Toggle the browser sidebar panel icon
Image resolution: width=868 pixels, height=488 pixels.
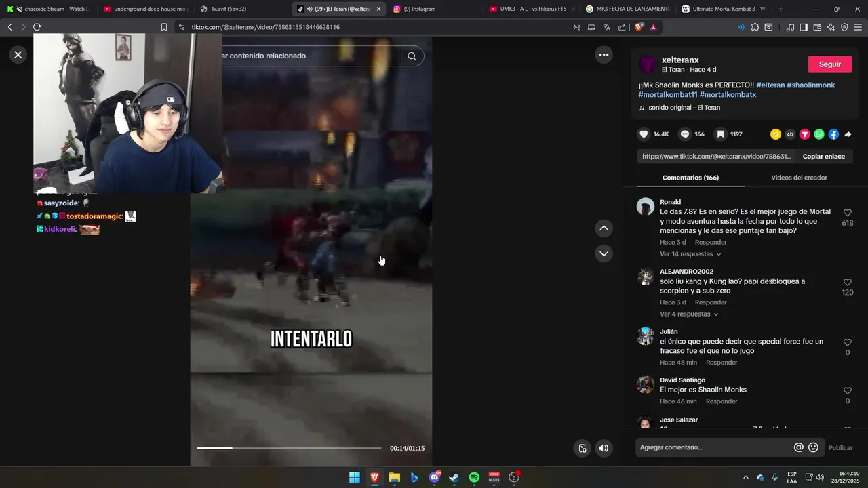(804, 27)
